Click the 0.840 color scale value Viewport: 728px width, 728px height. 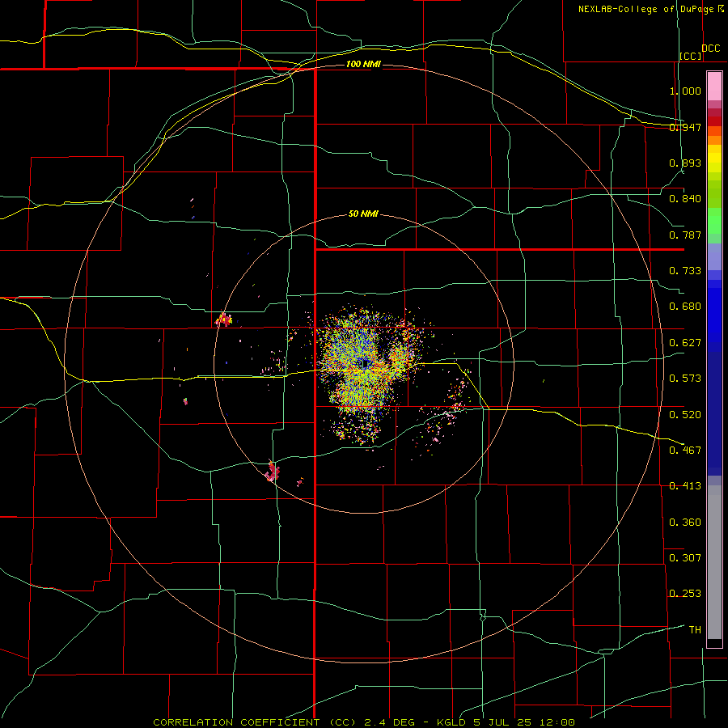685,199
